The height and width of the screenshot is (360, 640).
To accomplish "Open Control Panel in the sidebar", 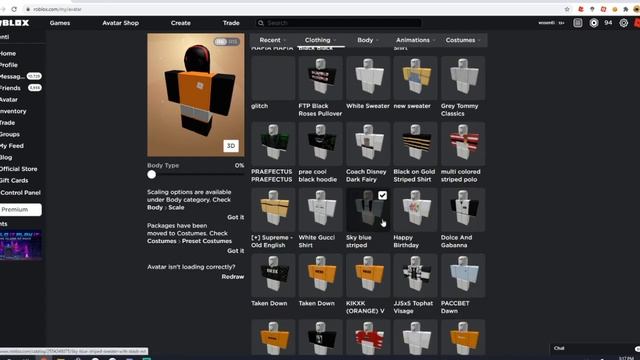I will 20,193.
